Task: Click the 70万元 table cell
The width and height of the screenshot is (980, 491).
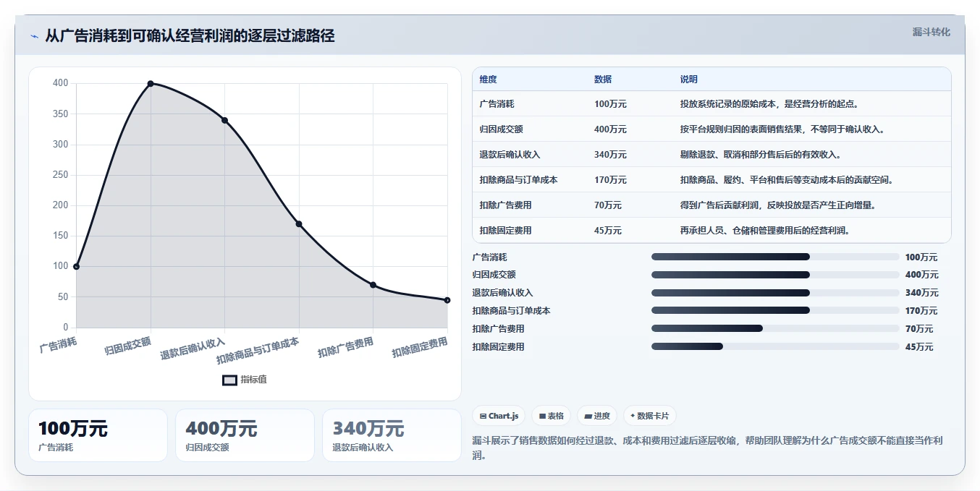Action: (x=608, y=205)
